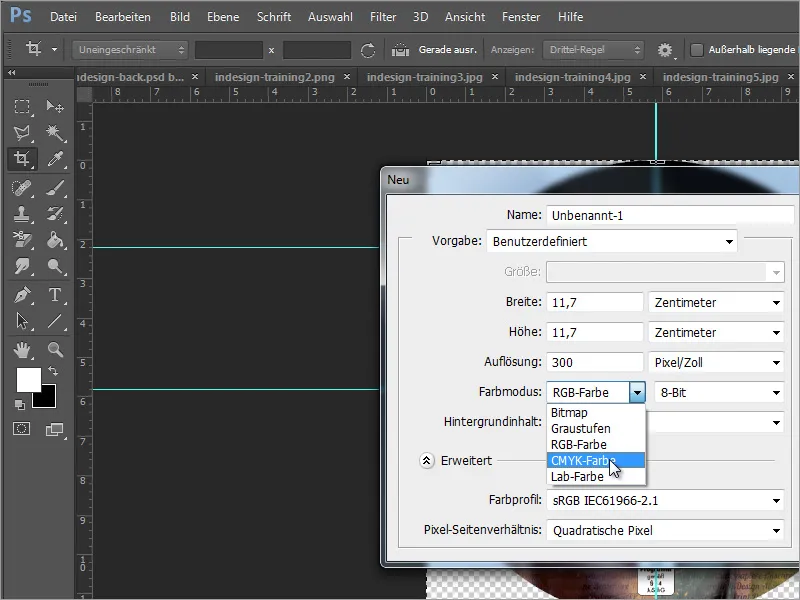Open the Datei menu
Screen dimensions: 800x600
coord(63,17)
